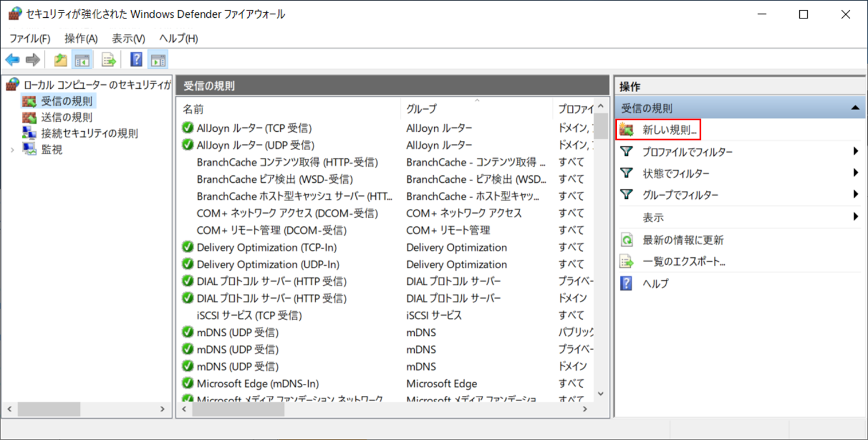The image size is (868, 440).
Task: Click the Forward arrow toolbar icon
Action: click(x=33, y=60)
